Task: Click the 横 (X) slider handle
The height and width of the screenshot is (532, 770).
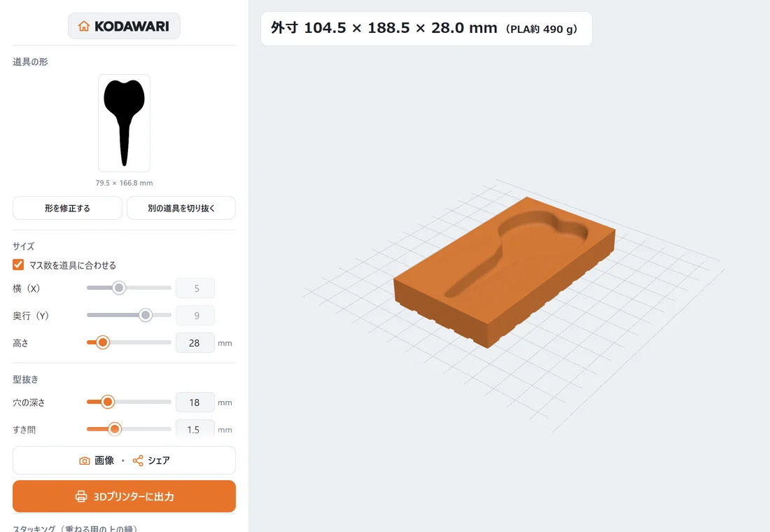Action: pos(119,288)
